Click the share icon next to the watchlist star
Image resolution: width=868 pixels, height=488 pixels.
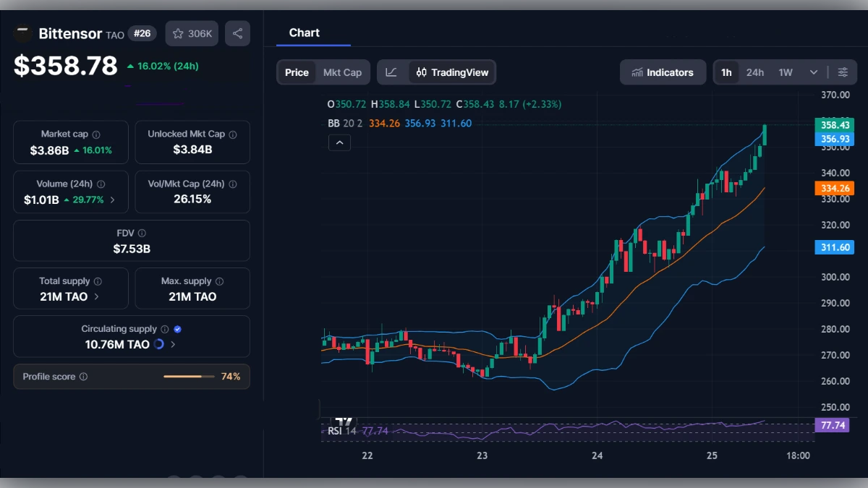point(237,33)
